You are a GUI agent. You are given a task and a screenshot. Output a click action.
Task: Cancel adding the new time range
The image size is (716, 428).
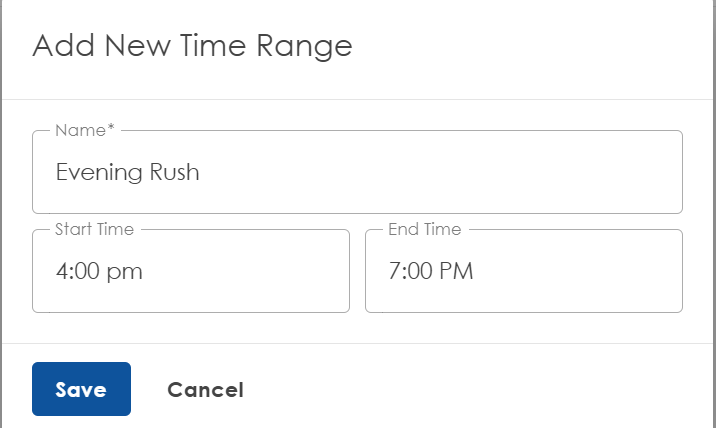[205, 390]
